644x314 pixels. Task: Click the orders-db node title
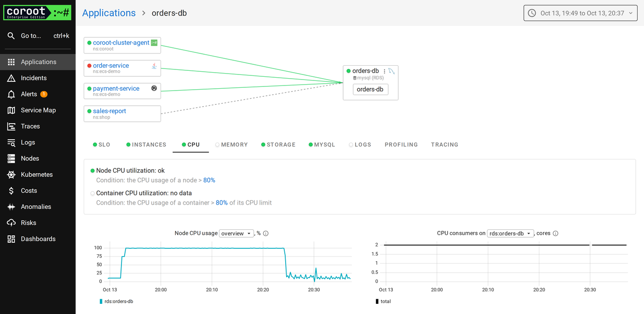point(366,71)
